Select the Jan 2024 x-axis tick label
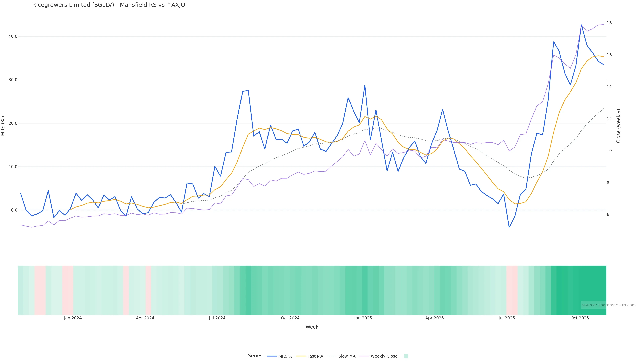Screen dimensions: 644x362 point(73,318)
